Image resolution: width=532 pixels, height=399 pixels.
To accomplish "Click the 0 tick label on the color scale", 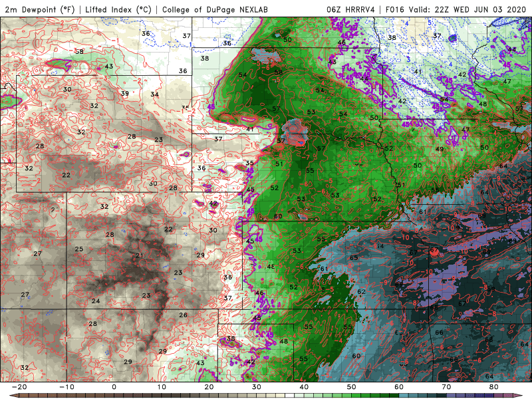I will 114,387.
